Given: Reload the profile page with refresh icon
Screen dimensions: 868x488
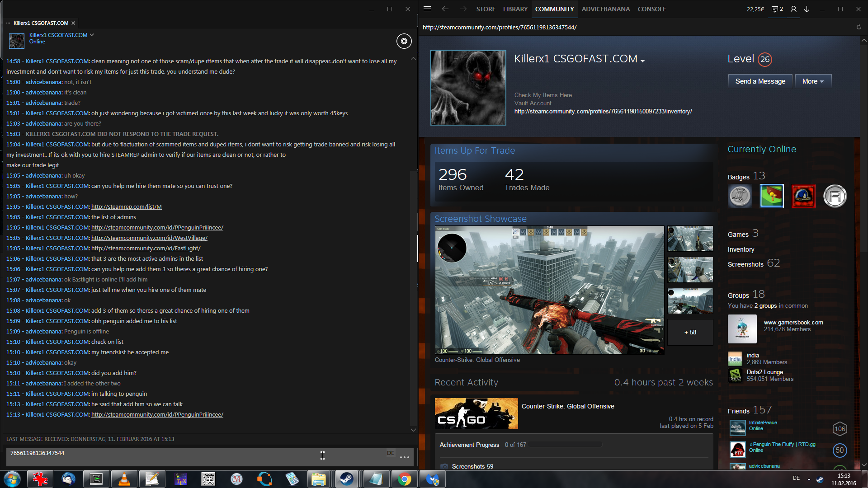Looking at the screenshot, I should tap(859, 27).
